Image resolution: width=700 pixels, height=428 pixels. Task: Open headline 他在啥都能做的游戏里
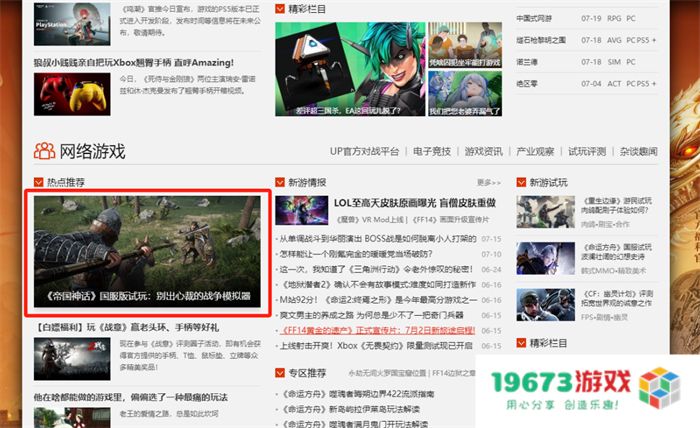131,397
